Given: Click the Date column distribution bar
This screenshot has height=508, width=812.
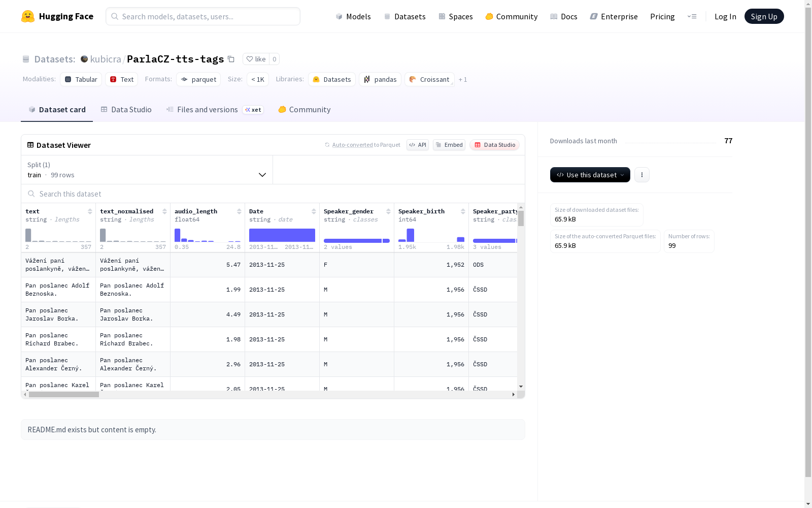Looking at the screenshot, I should tap(282, 235).
